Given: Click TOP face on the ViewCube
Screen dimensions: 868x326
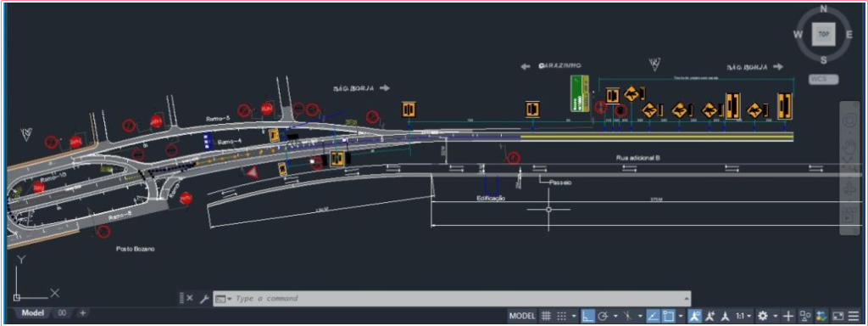Looking at the screenshot, I should [824, 34].
